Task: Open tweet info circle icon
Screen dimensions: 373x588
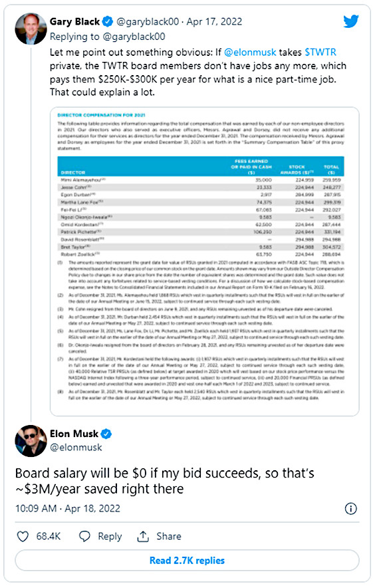Action: (351, 509)
